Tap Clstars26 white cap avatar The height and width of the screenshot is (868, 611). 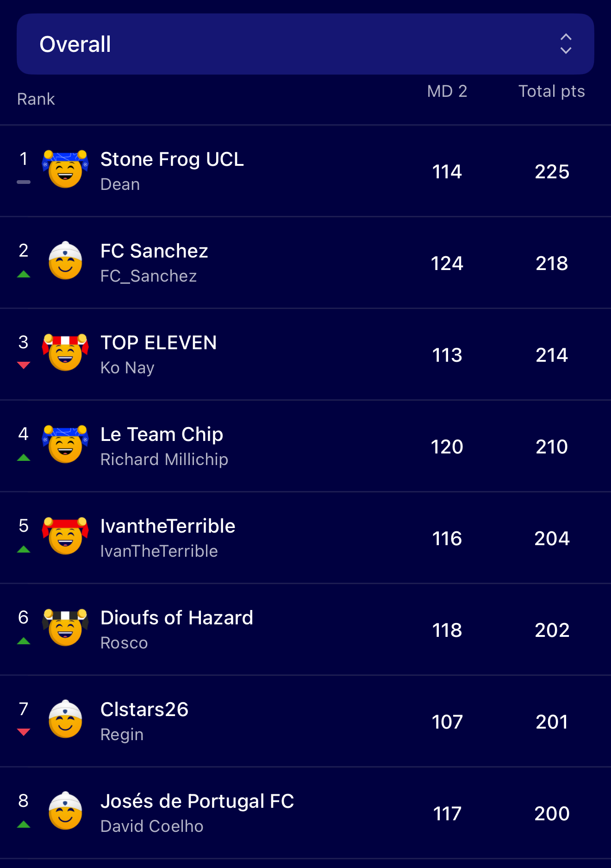(x=65, y=719)
